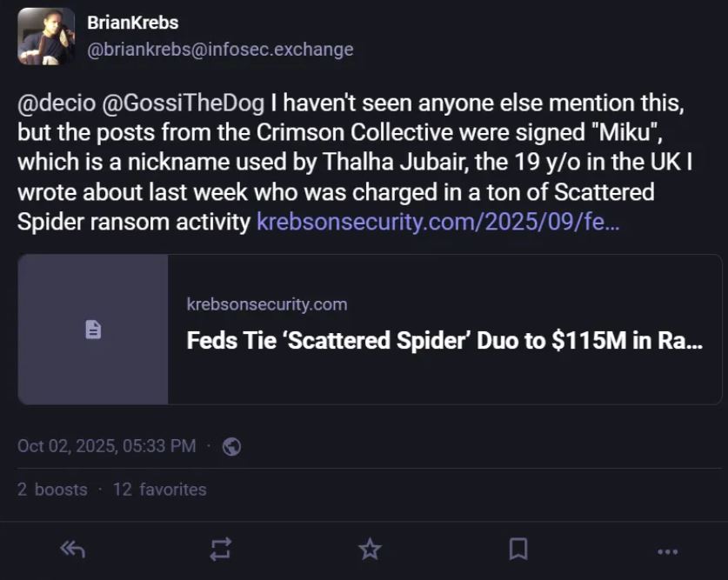Open the 'Feds Tie Scattered Spider' card title
Image resolution: width=728 pixels, height=580 pixels.
pyautogui.click(x=444, y=340)
